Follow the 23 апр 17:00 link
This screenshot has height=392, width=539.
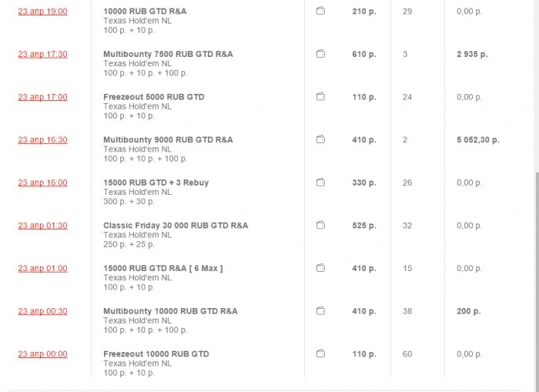tap(42, 97)
